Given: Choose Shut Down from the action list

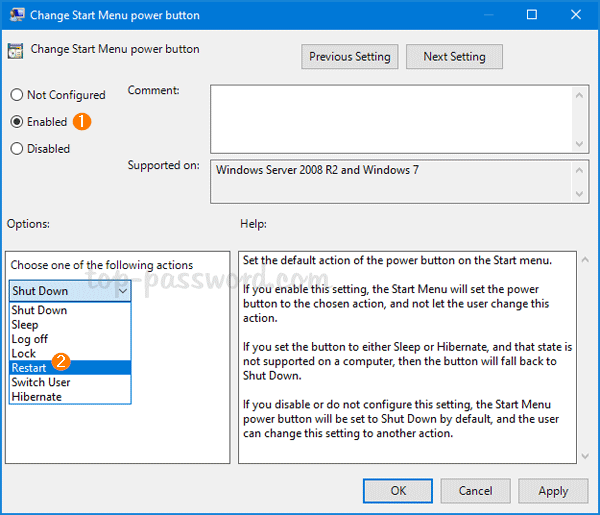Looking at the screenshot, I should 40,310.
